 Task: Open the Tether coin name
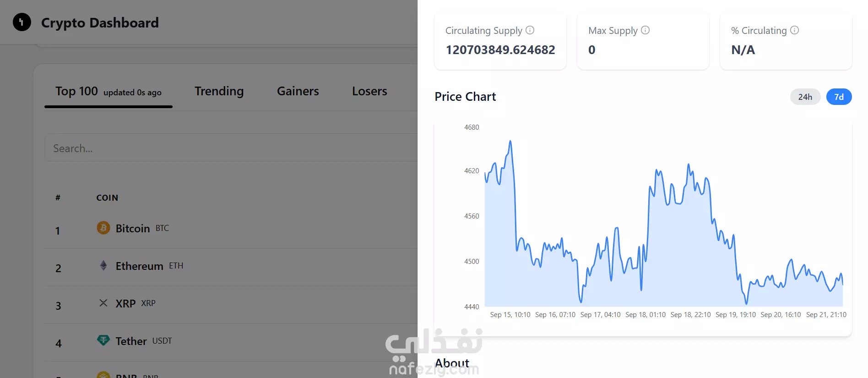coord(131,341)
